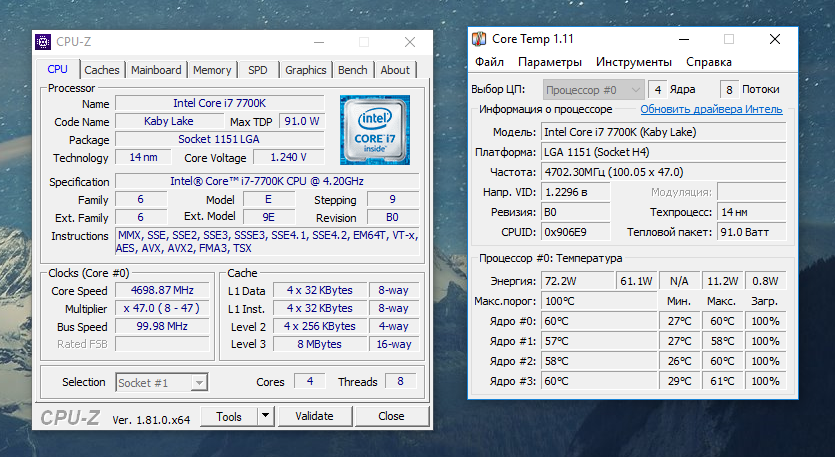The width and height of the screenshot is (835, 457).
Task: Open the Bench tab
Action: [353, 70]
